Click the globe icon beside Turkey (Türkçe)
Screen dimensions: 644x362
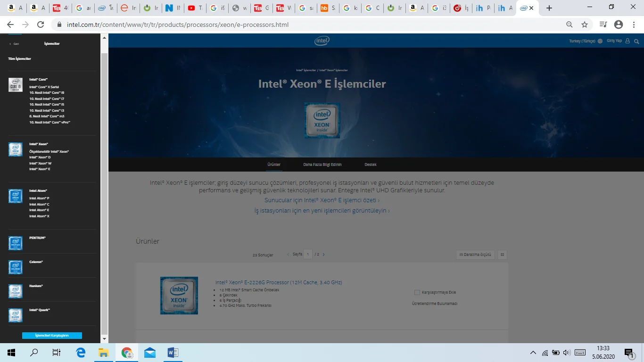pos(600,41)
